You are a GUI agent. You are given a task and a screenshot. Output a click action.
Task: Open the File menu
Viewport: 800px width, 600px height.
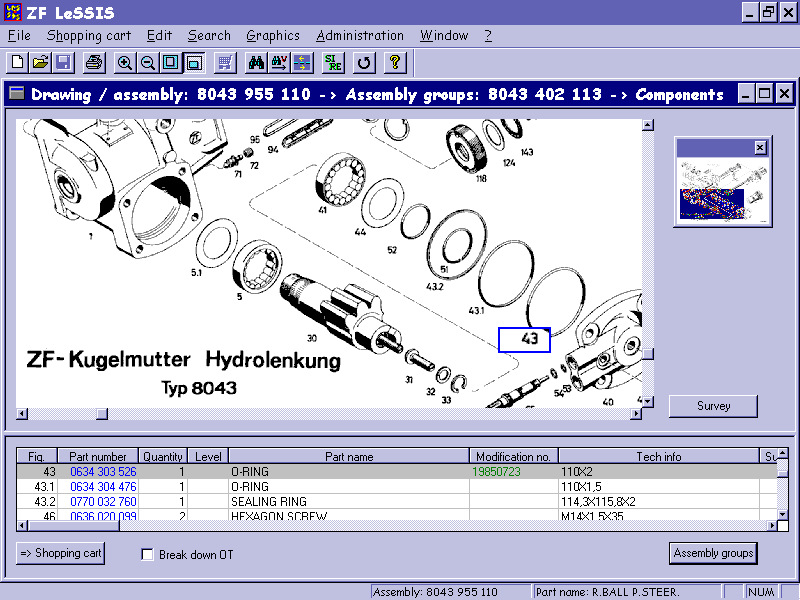18,35
